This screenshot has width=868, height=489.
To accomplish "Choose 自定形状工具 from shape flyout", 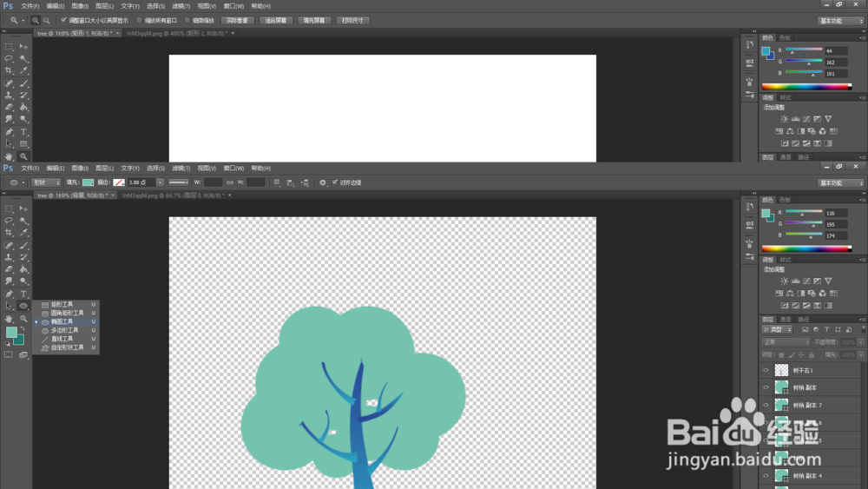I will [x=66, y=347].
